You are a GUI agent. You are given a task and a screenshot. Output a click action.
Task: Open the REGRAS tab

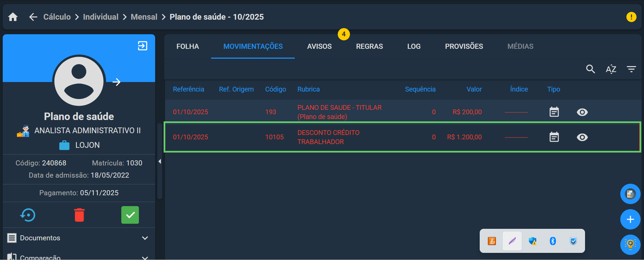click(x=370, y=46)
